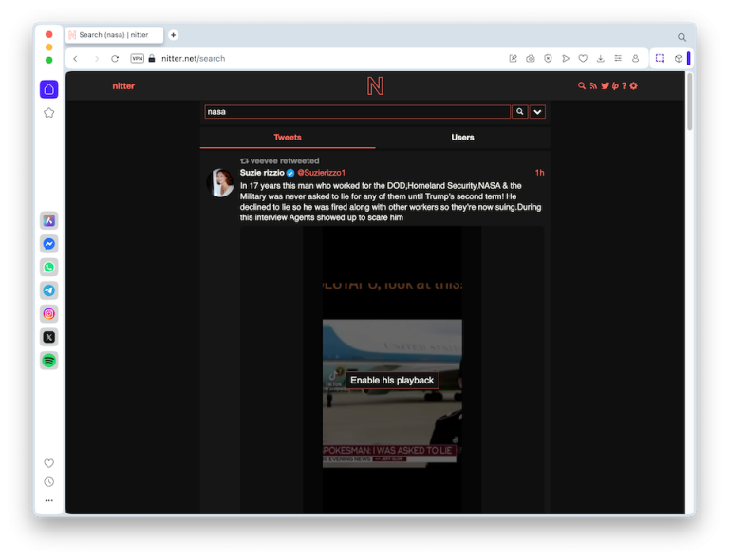
Task: Submit the nasa search with magnifier button
Action: click(520, 112)
